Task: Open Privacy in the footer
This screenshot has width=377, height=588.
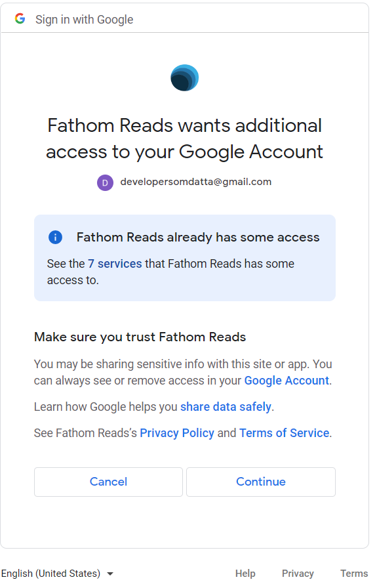Action: (x=298, y=574)
